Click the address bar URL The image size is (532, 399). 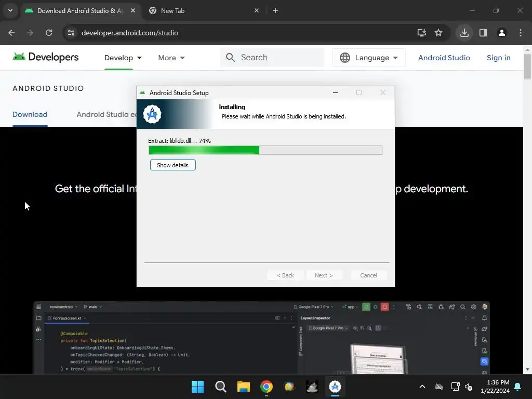[129, 33]
